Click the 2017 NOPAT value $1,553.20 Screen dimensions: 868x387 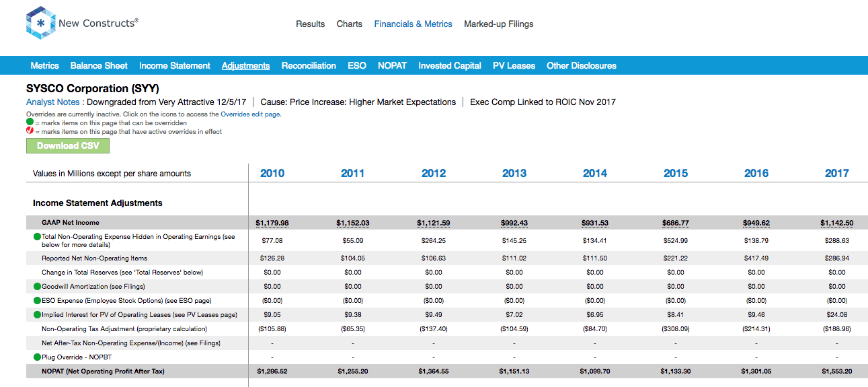click(837, 372)
